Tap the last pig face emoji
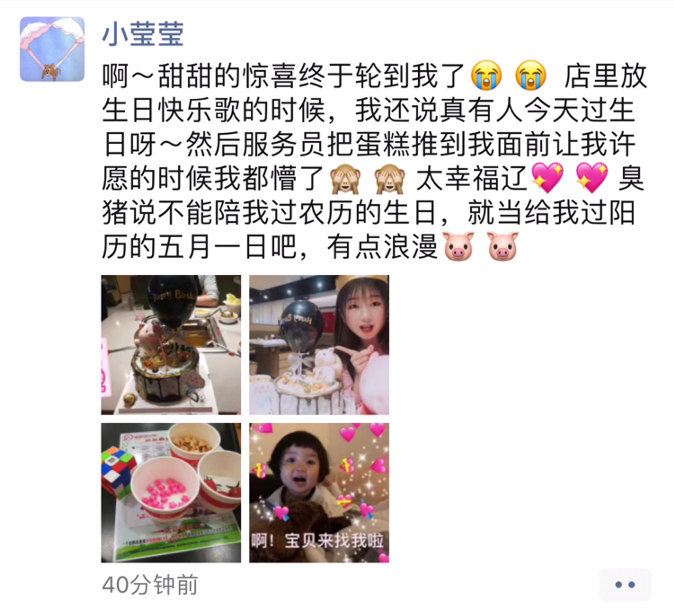The height and width of the screenshot is (616, 674). [503, 246]
